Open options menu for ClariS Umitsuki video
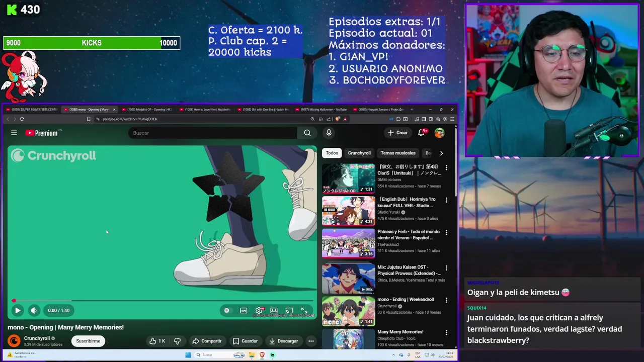Viewport: 644px width, 362px height. [446, 167]
